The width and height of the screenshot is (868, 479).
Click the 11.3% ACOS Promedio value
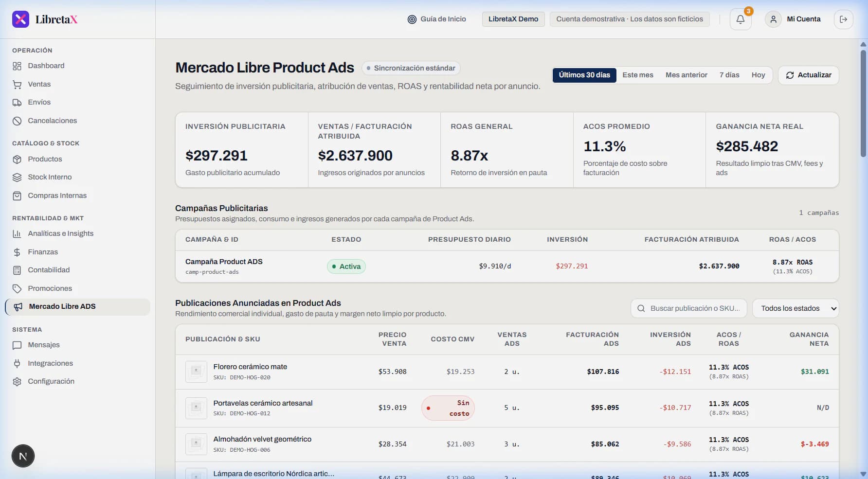(x=605, y=146)
